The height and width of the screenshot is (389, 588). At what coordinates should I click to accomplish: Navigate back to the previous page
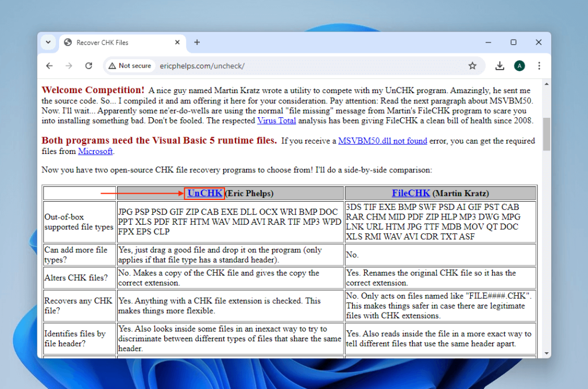click(x=49, y=66)
